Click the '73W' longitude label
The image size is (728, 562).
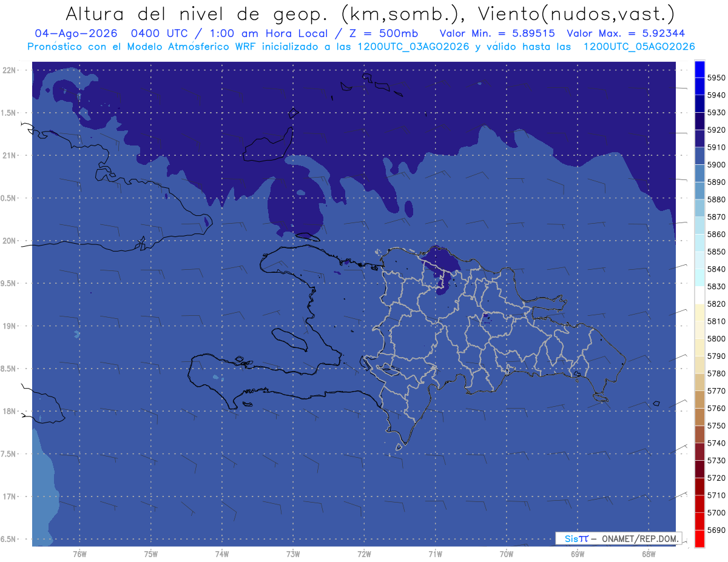point(293,554)
